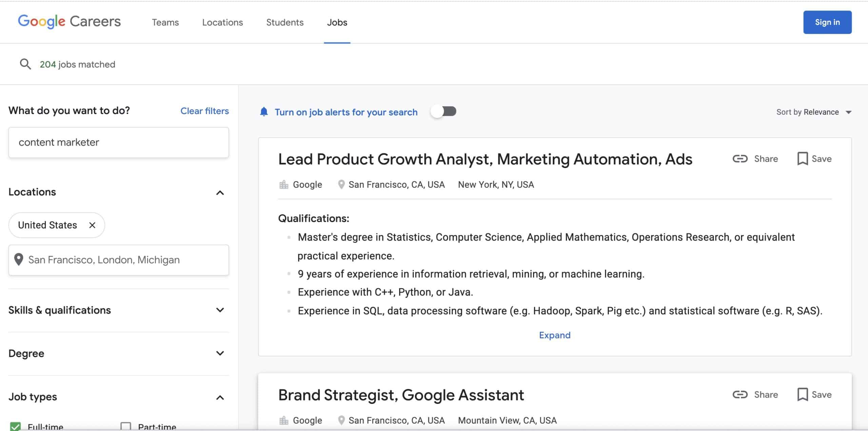Image resolution: width=868 pixels, height=431 pixels.
Task: Open the Sort by Relevance dropdown
Action: tap(814, 112)
